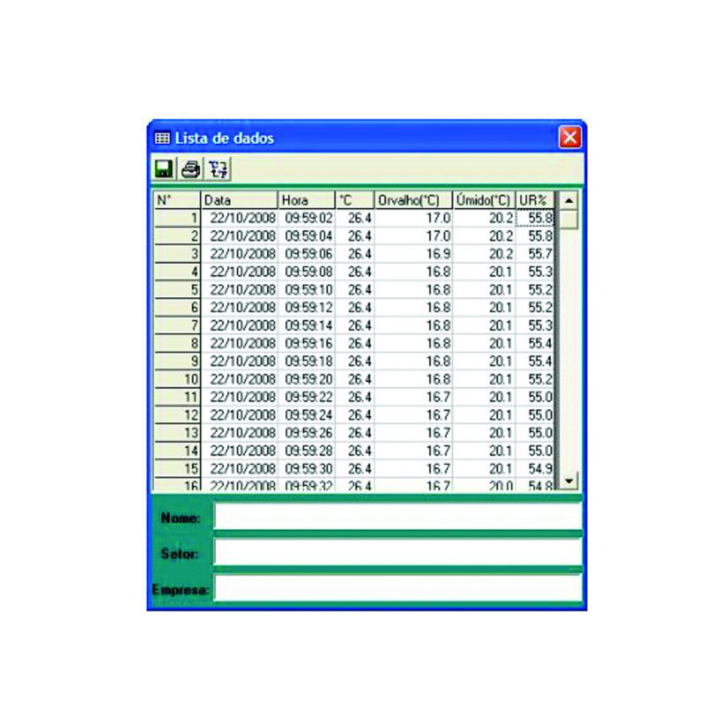728x728 pixels.
Task: Close the Lista de dados window
Action: pyautogui.click(x=570, y=138)
